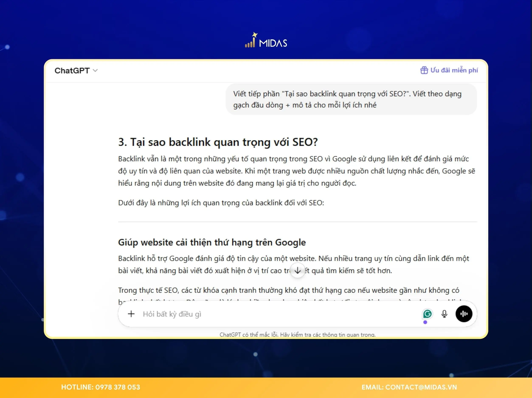Select the user message bubble about backlink

coord(351,99)
